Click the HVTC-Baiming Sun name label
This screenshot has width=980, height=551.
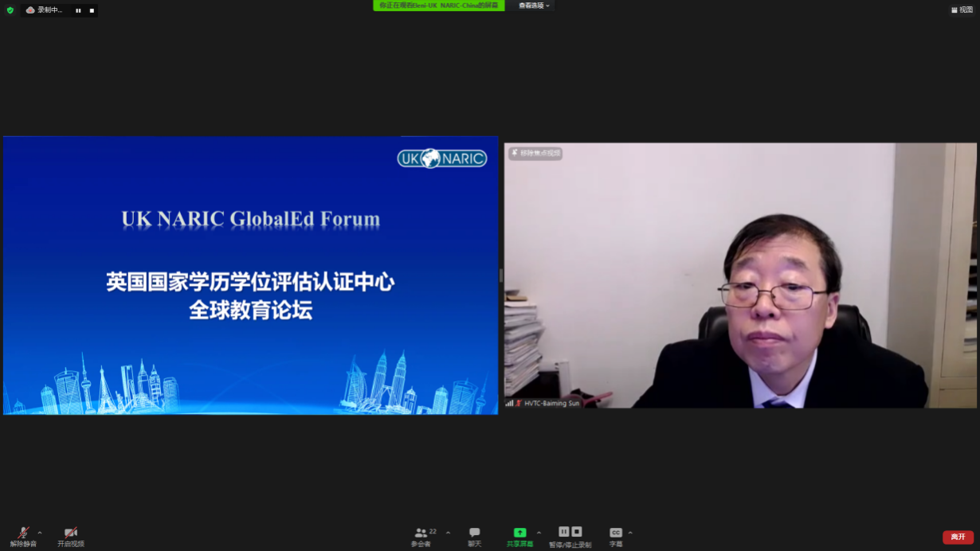(x=552, y=404)
